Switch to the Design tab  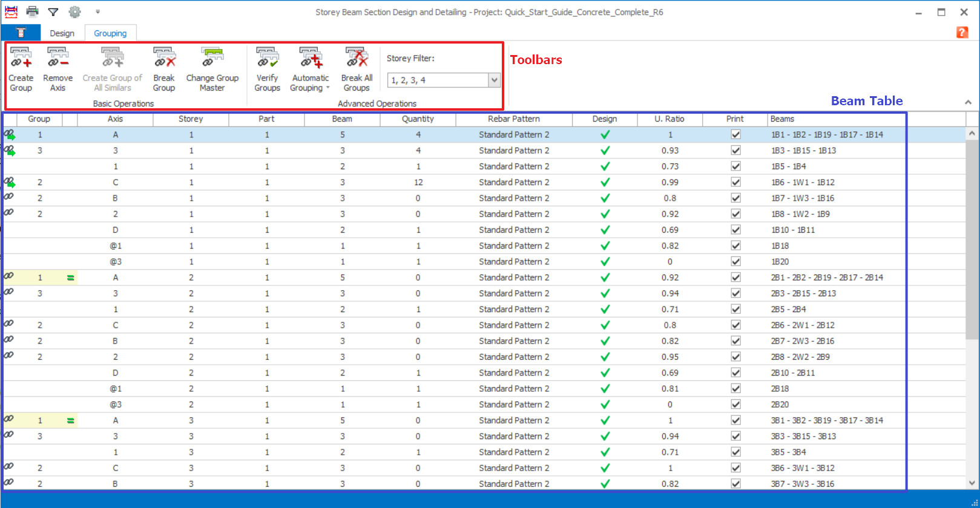tap(62, 33)
